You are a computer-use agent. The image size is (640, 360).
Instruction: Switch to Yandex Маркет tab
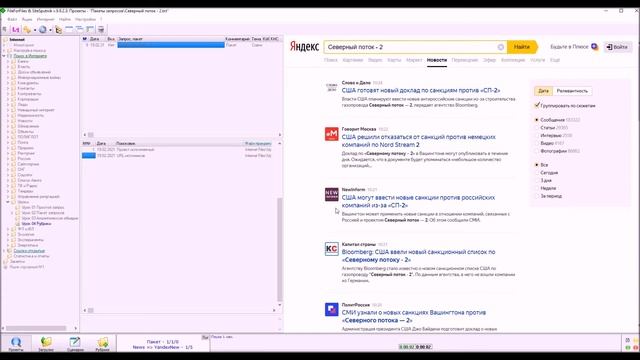414,60
